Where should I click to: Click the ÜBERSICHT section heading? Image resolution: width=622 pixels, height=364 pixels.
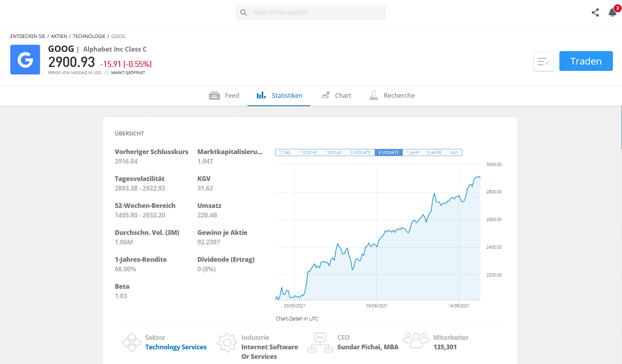click(129, 133)
